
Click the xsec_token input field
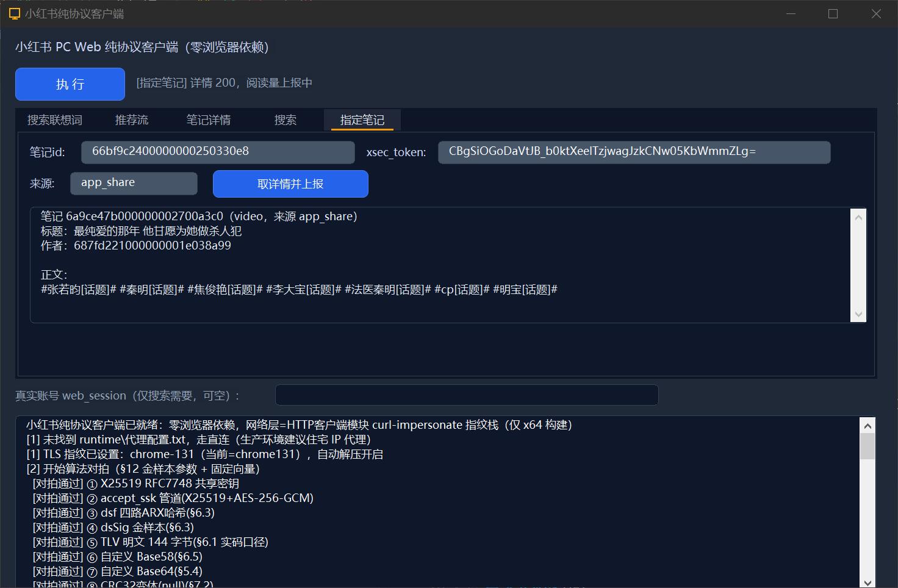tap(634, 152)
